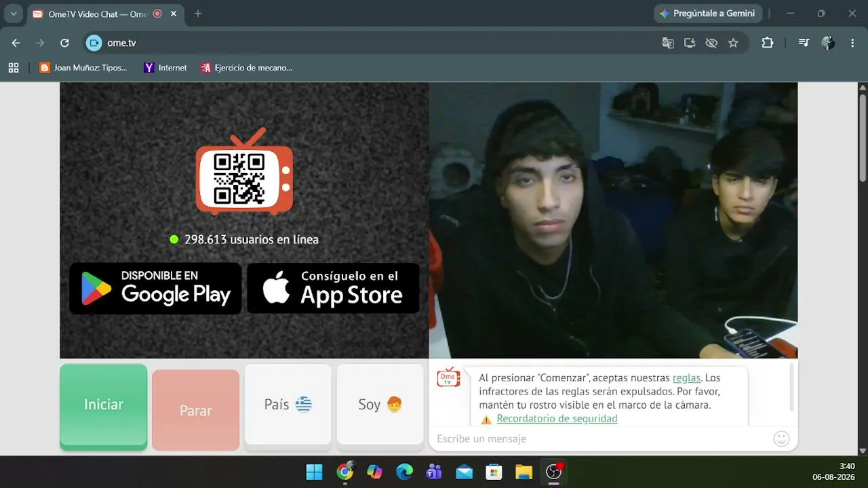The height and width of the screenshot is (488, 868).
Task: Click the Ome TV avatar in chat
Action: point(448,378)
